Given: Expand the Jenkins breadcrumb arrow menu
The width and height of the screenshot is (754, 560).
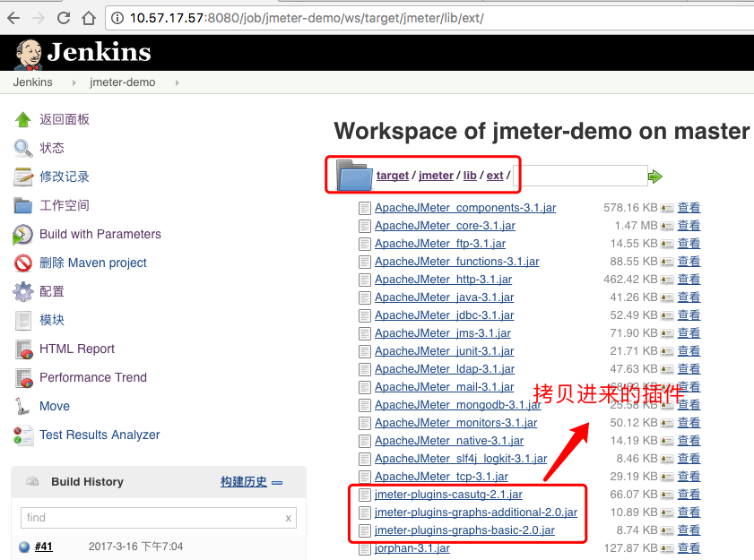Looking at the screenshot, I should tap(74, 82).
